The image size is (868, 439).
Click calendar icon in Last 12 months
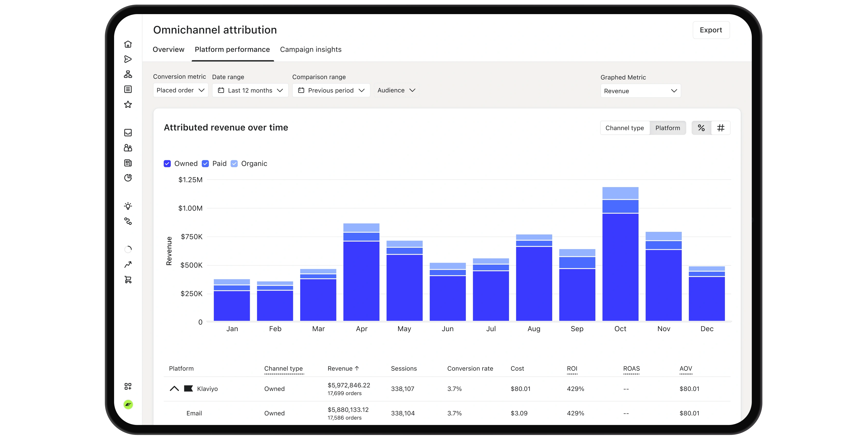[x=221, y=90]
